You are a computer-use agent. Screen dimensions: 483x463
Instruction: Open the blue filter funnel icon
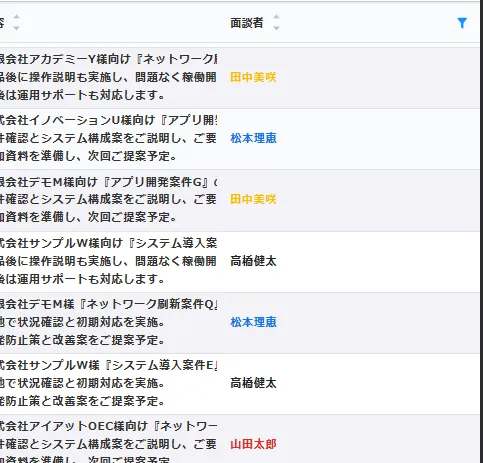click(462, 23)
